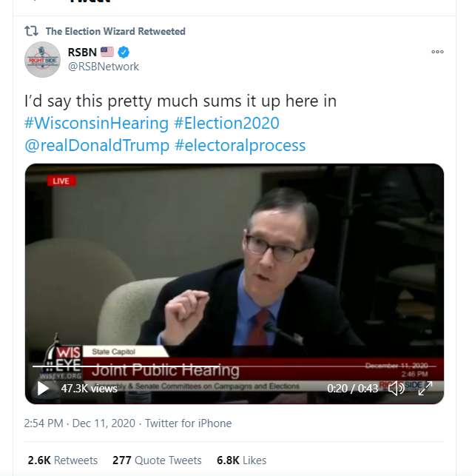472x476 pixels.
Task: Open the #electoralprocess hashtag
Action: [x=240, y=145]
